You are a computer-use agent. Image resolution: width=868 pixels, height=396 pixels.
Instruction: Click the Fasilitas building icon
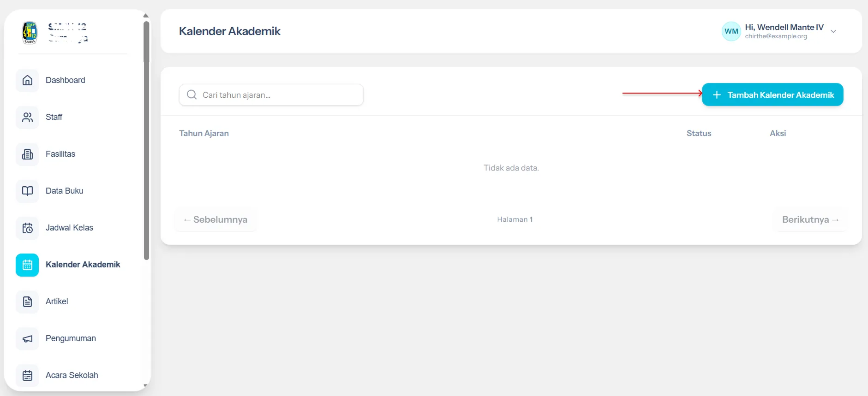coord(27,154)
